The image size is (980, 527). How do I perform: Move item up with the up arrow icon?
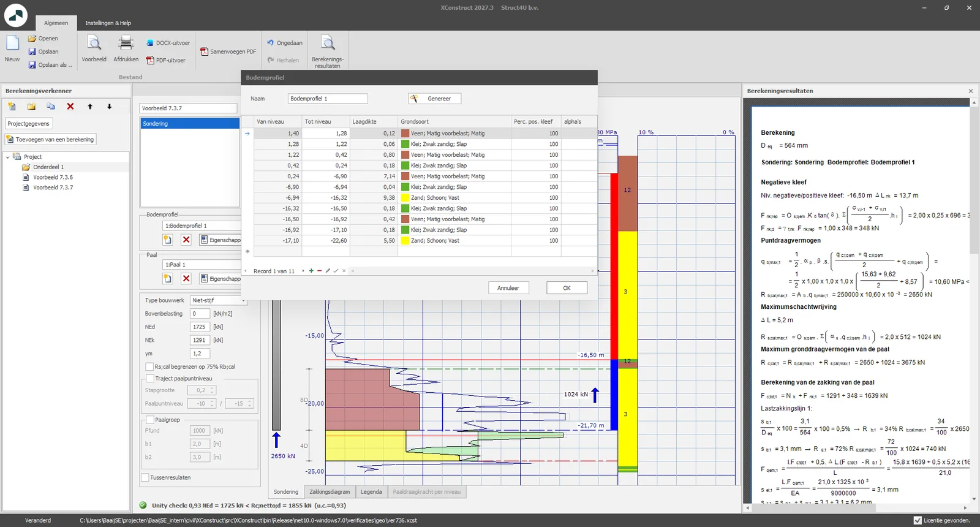90,107
